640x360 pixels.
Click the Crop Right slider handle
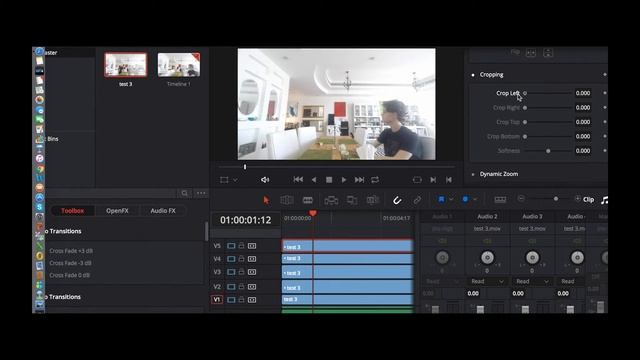pyautogui.click(x=525, y=108)
